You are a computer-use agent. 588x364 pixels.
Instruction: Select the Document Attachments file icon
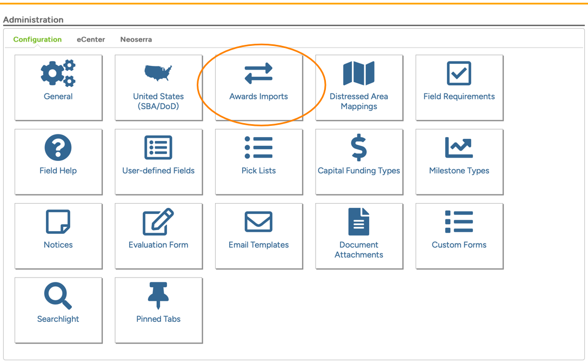359,221
